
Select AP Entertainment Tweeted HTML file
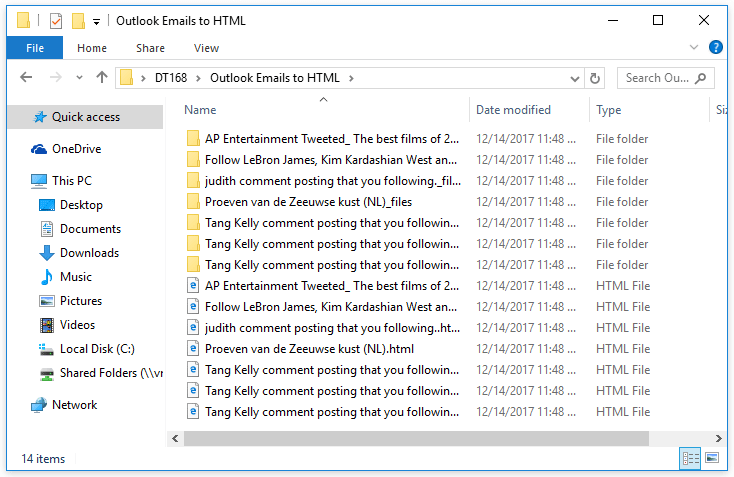[331, 286]
